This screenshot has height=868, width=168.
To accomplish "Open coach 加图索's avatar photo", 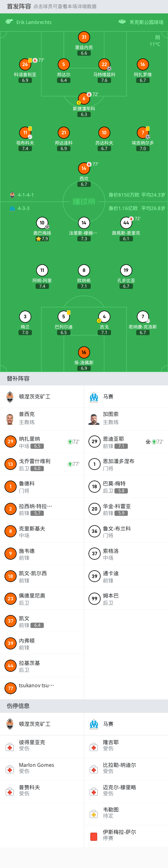I will (x=94, y=419).
